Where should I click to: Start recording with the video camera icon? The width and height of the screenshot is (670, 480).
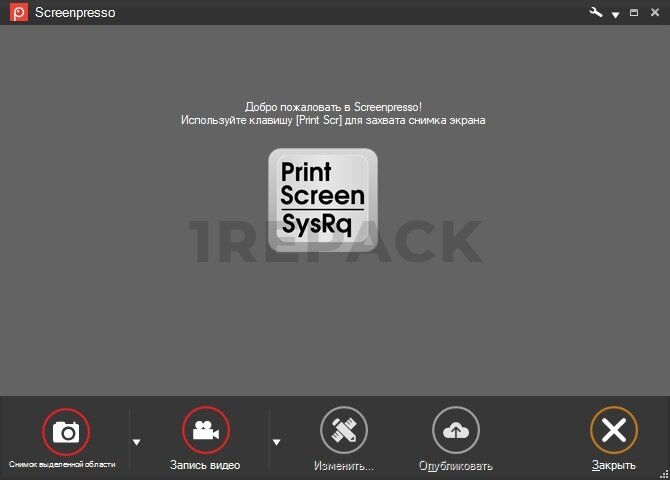coord(205,431)
